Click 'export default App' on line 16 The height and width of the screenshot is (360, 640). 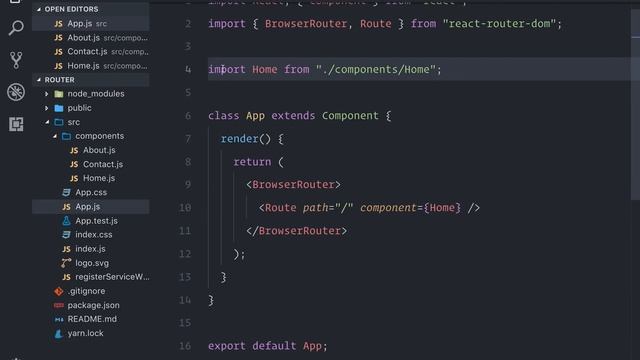265,346
